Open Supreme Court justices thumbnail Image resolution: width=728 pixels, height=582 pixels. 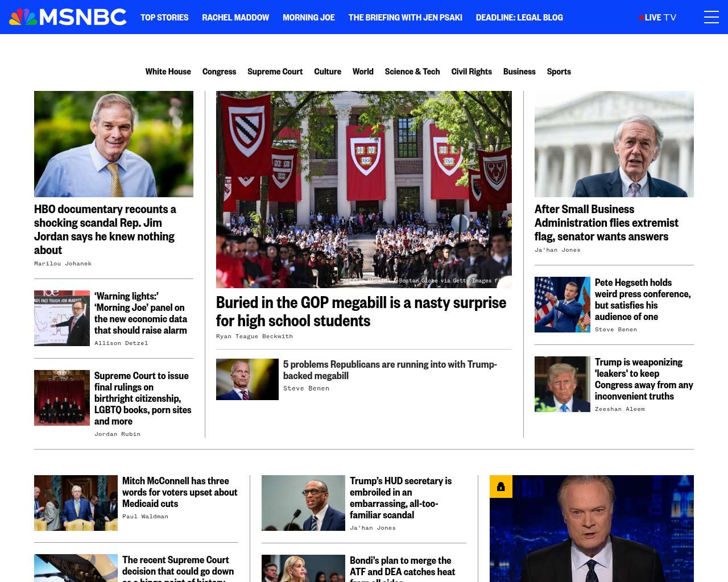click(62, 398)
